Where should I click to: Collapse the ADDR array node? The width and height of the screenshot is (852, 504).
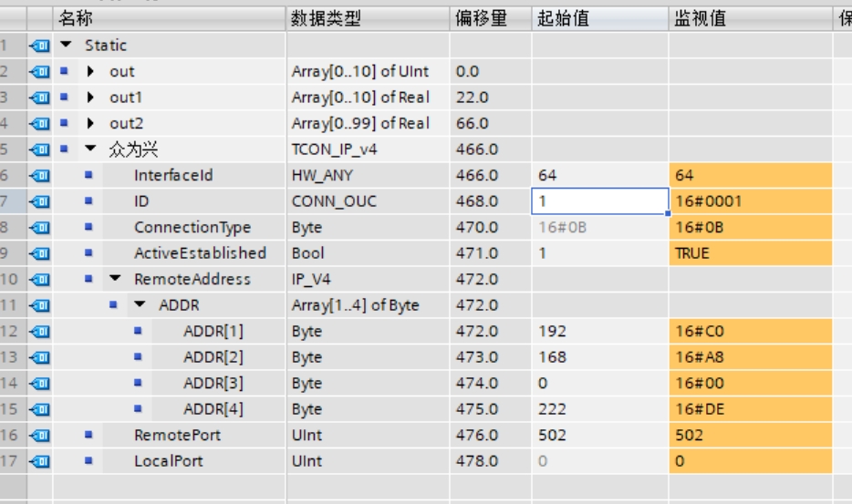(x=140, y=305)
